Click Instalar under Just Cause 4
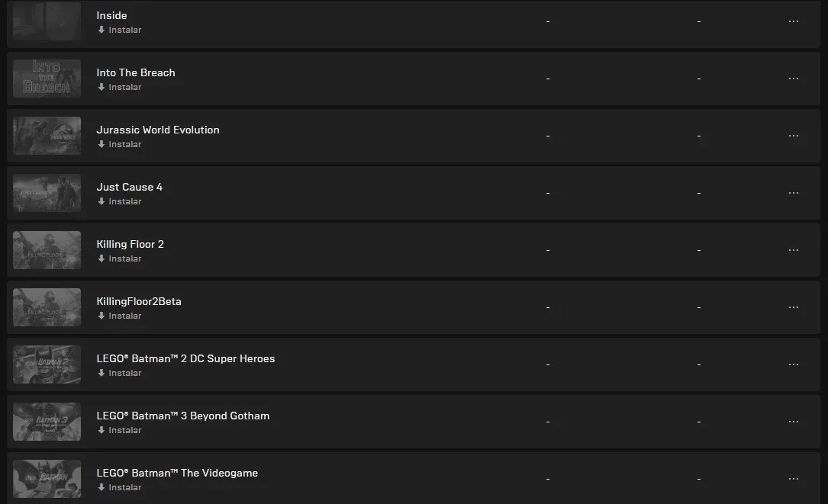 119,201
